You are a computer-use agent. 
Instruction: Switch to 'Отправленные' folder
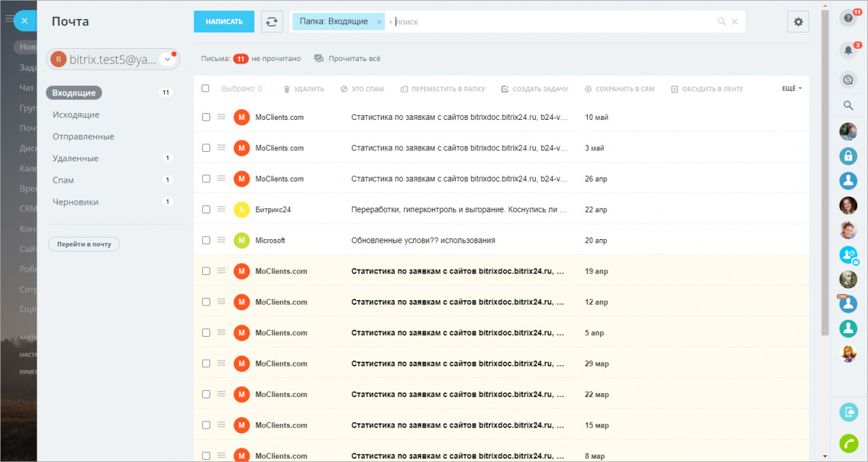point(83,137)
